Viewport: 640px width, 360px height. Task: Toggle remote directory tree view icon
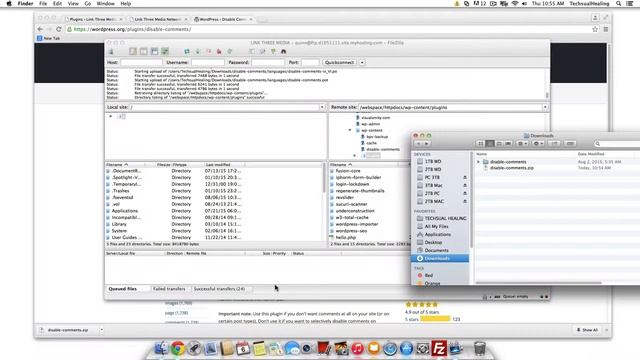tap(154, 51)
